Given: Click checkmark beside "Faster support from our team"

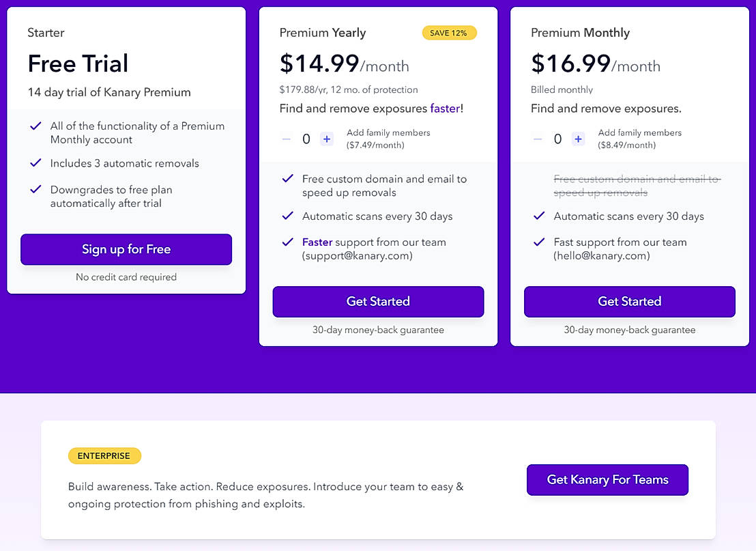Looking at the screenshot, I should 287,242.
